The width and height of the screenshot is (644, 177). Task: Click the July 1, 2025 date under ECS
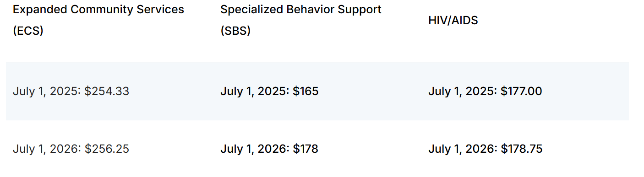[x=46, y=91]
